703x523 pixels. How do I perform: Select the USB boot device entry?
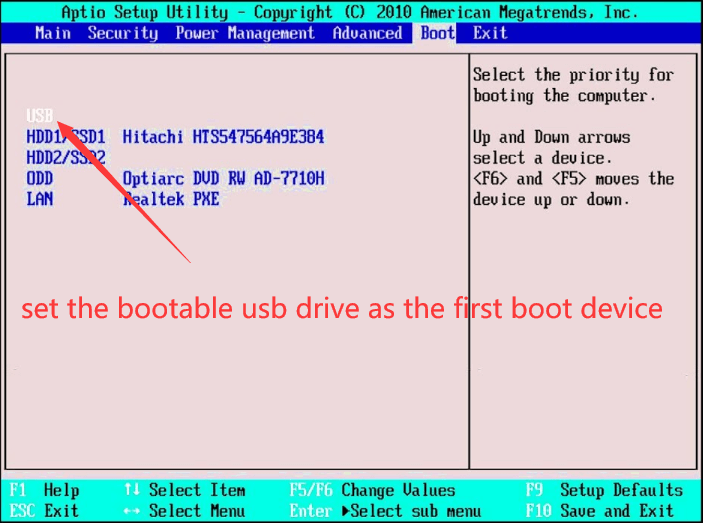tap(40, 116)
